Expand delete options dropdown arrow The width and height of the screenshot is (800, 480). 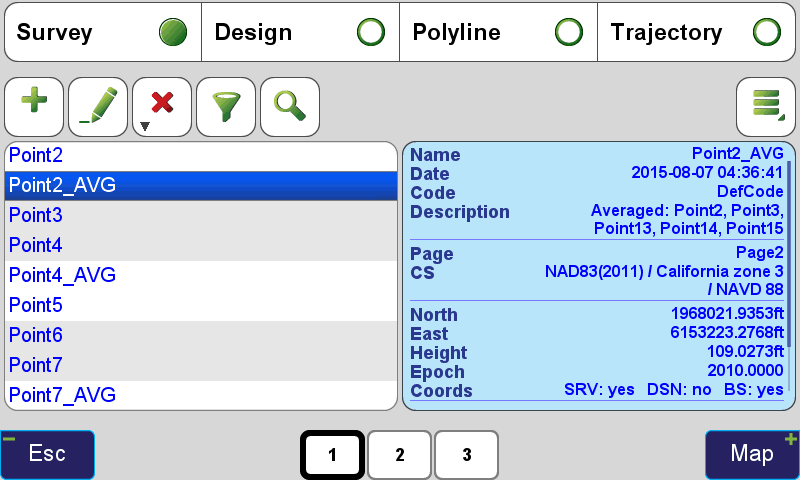point(145,126)
